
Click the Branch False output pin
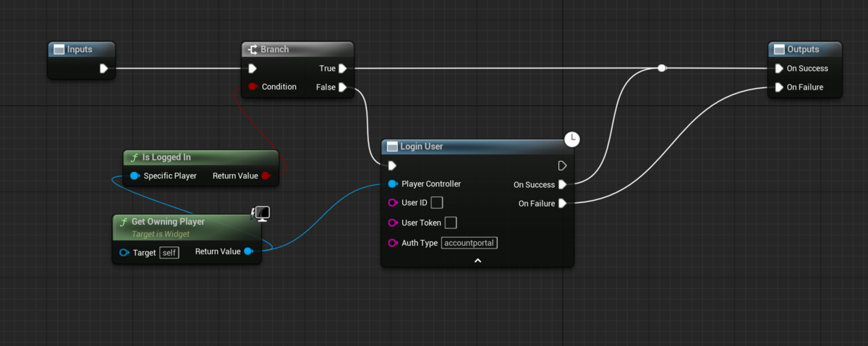[x=343, y=87]
